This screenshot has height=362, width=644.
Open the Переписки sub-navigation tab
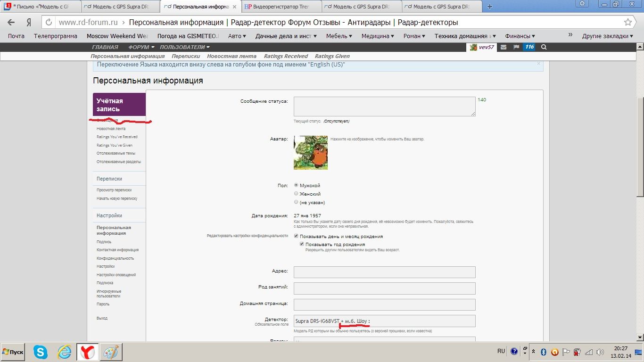pyautogui.click(x=186, y=56)
